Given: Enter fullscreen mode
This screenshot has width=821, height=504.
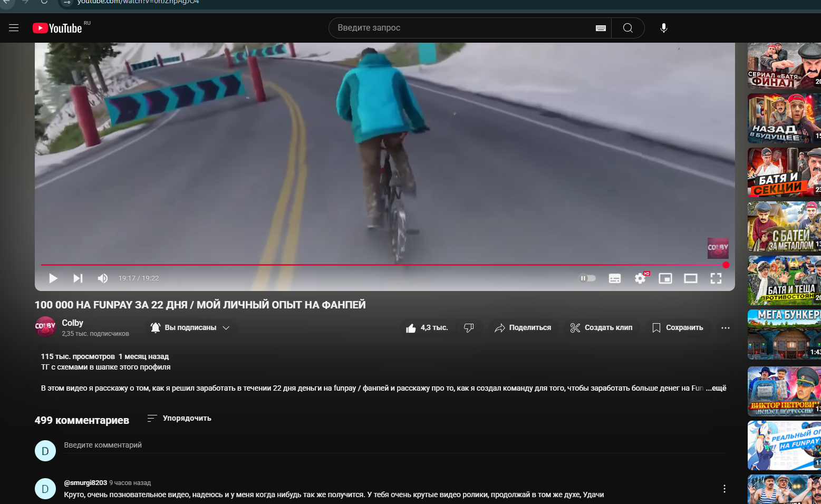Looking at the screenshot, I should click(x=716, y=278).
